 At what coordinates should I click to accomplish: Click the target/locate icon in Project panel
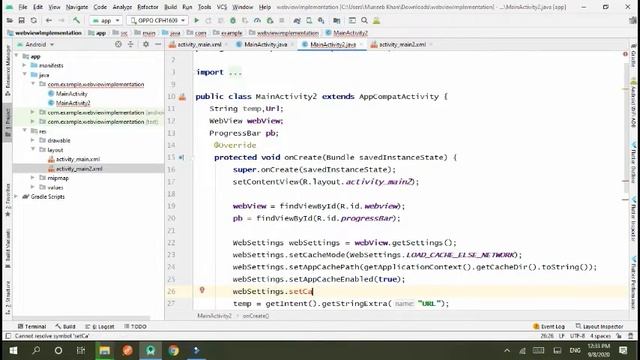coord(118,44)
